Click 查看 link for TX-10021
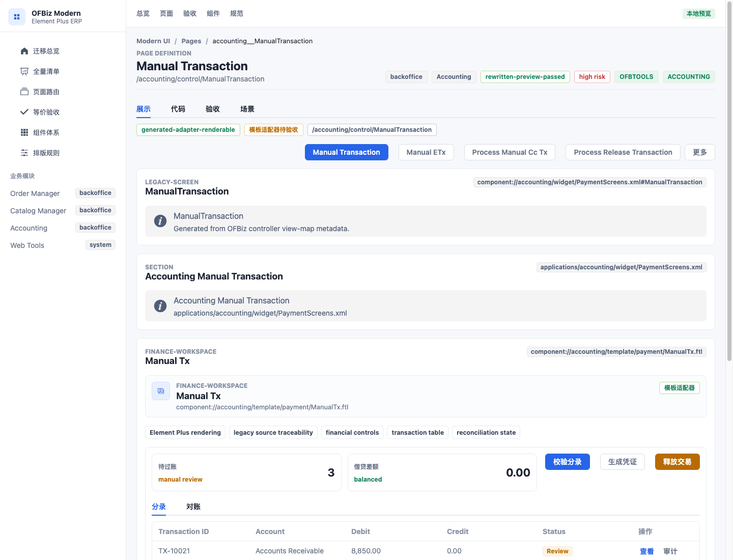 (647, 551)
